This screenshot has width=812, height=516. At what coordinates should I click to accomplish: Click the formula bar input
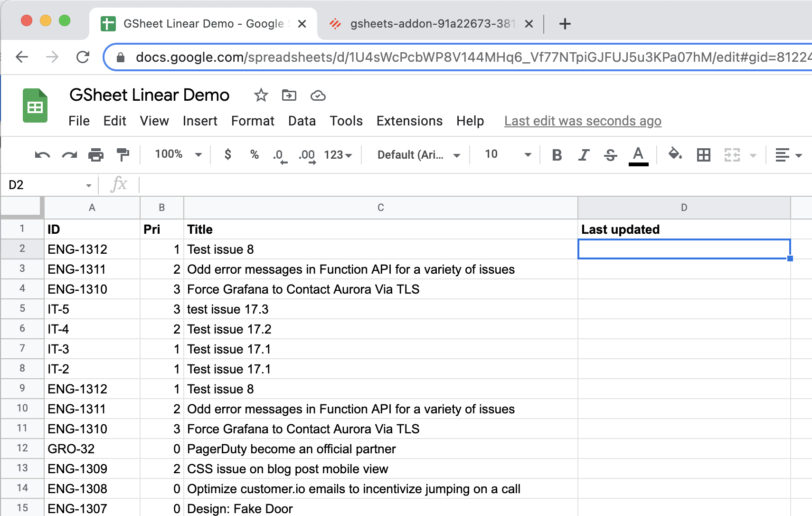475,185
